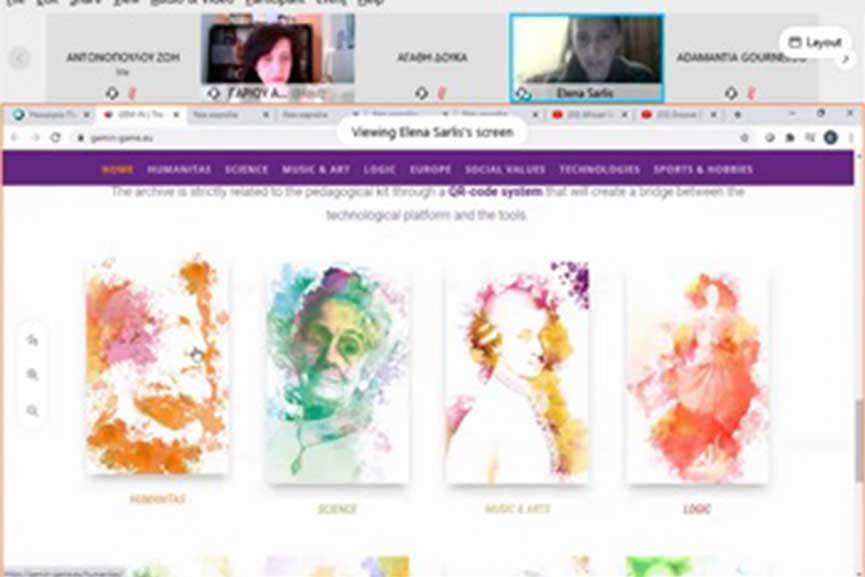Click the MUSIC & ARTS card label

tap(517, 509)
